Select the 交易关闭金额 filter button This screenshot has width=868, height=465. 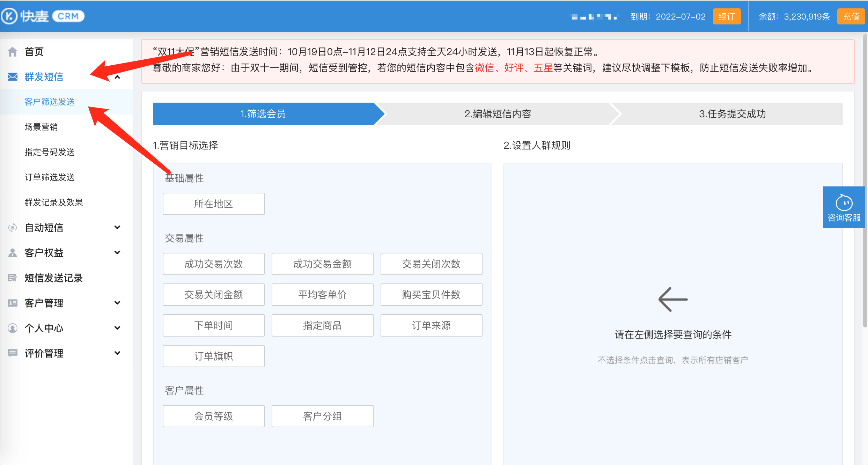point(214,295)
